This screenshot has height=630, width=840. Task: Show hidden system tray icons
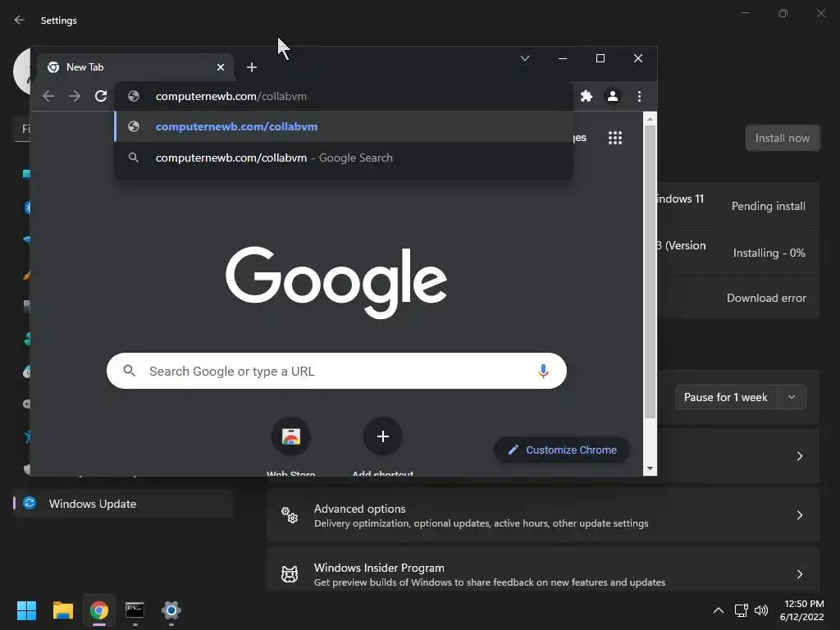click(x=719, y=610)
